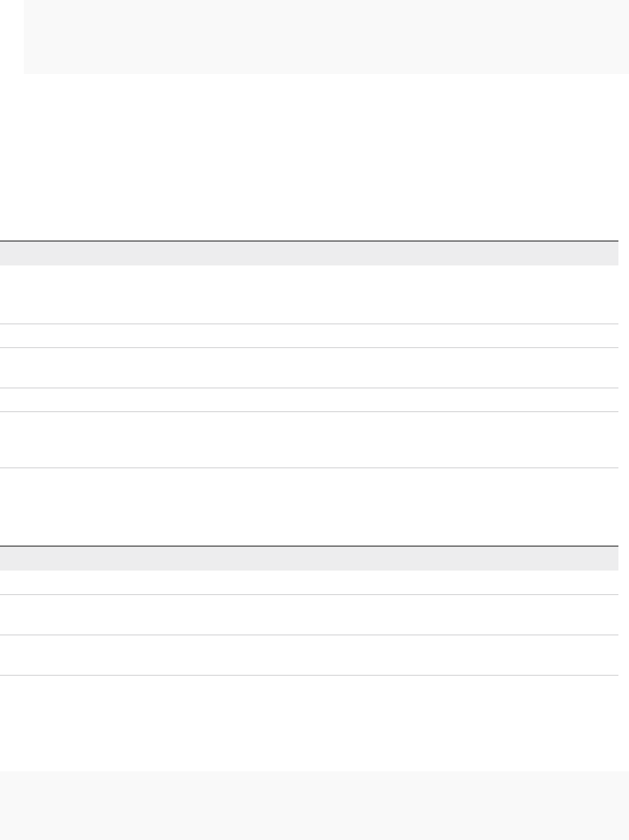
Task: Click the gray header bar of the lower table
Action: [309, 559]
